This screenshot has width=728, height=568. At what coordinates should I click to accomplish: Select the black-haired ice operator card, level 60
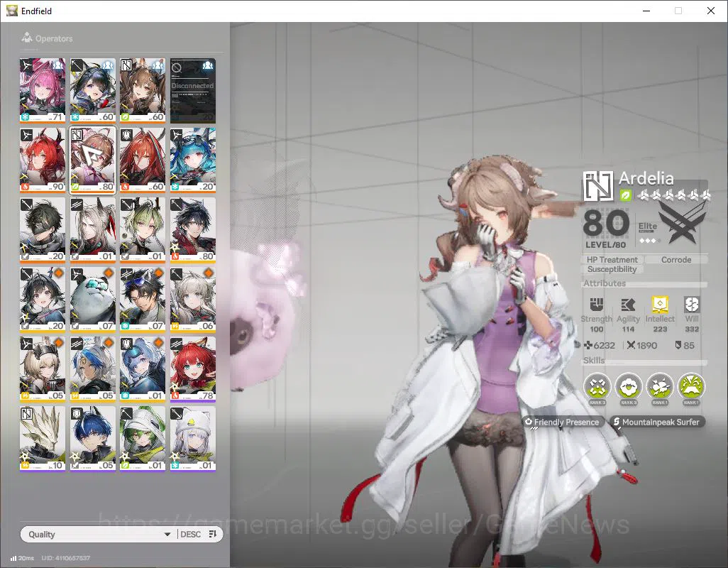pos(92,90)
